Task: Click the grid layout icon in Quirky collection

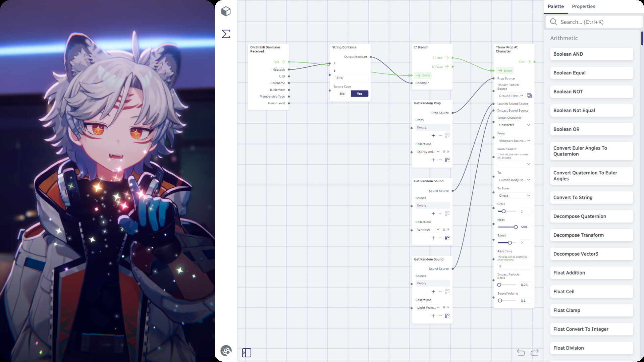Action: pos(447,160)
